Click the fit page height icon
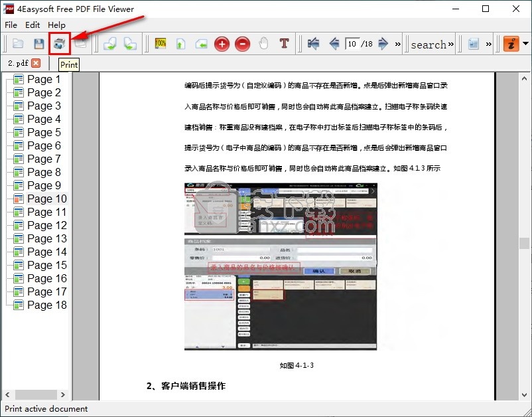The height and width of the screenshot is (417, 532). (x=180, y=44)
